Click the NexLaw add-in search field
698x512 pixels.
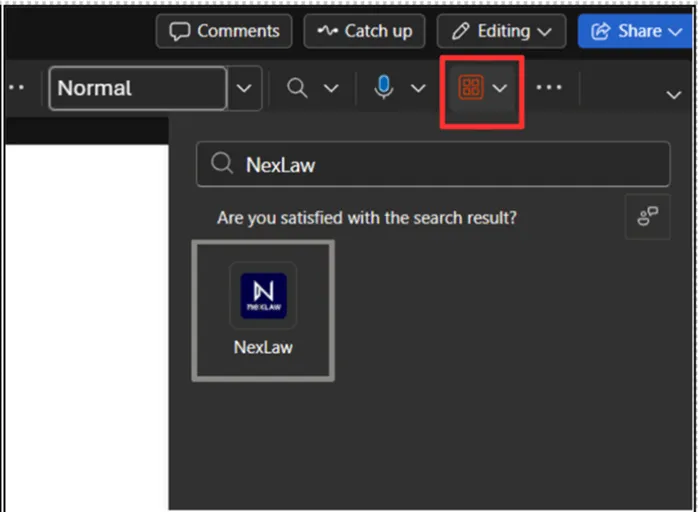(433, 164)
